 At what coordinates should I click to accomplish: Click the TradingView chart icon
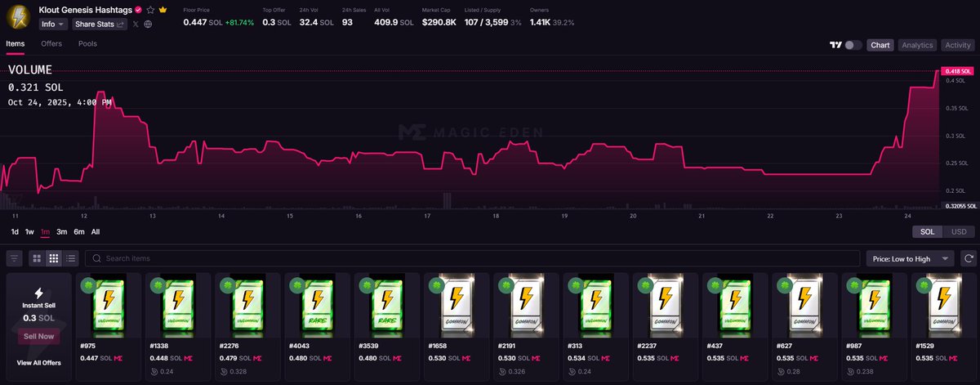click(835, 45)
